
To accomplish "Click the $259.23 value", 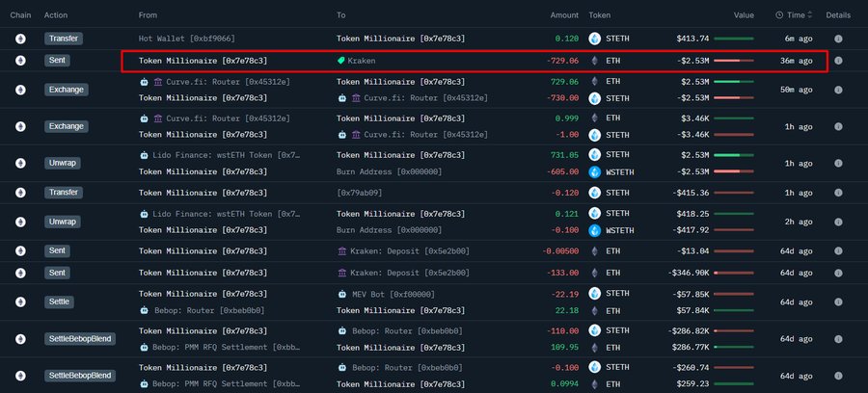I will coord(692,383).
